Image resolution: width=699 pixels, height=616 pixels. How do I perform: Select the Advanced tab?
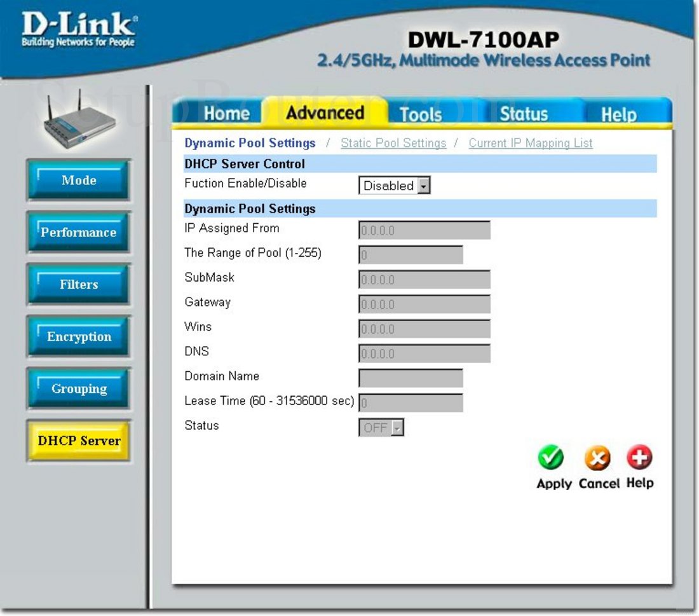tap(325, 113)
